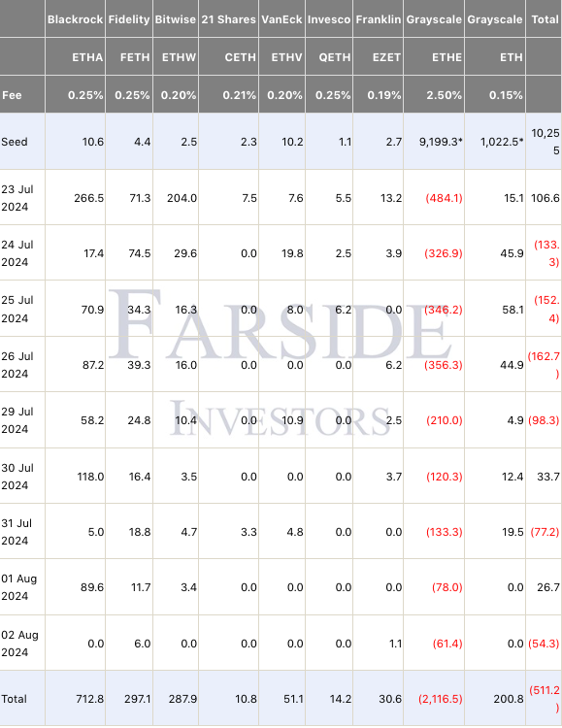Select the 118.0 value on 30 Jul
The image size is (562, 728).
click(x=90, y=477)
